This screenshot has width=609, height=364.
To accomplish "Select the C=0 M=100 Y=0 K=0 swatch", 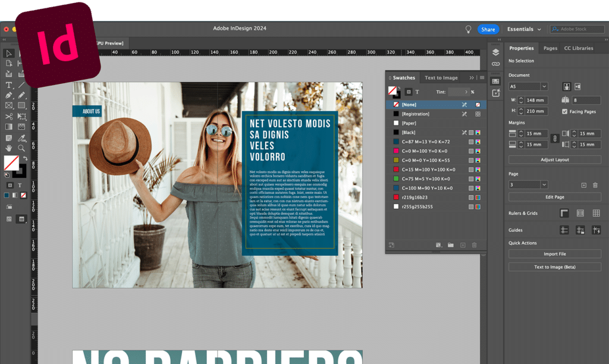I will click(x=436, y=151).
